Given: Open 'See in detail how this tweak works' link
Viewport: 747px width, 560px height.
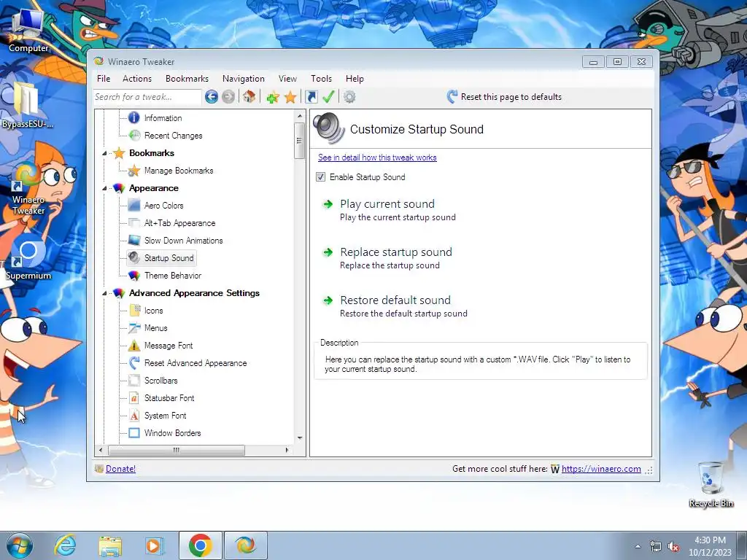Looking at the screenshot, I should coord(377,157).
